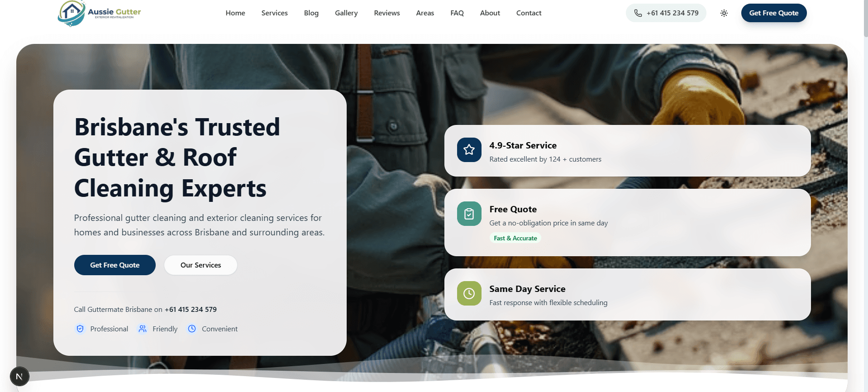
Task: Go to the Gallery page
Action: [346, 13]
